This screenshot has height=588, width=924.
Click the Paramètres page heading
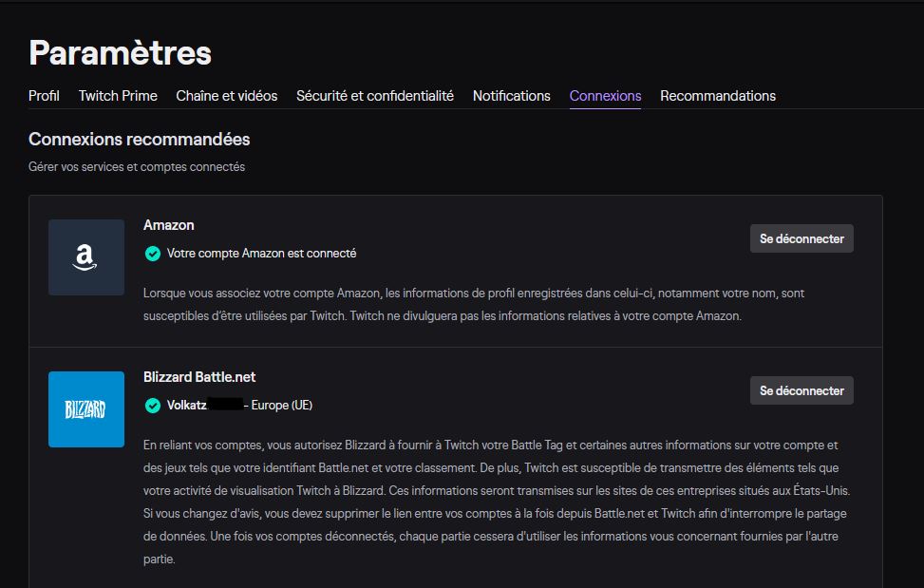click(121, 52)
